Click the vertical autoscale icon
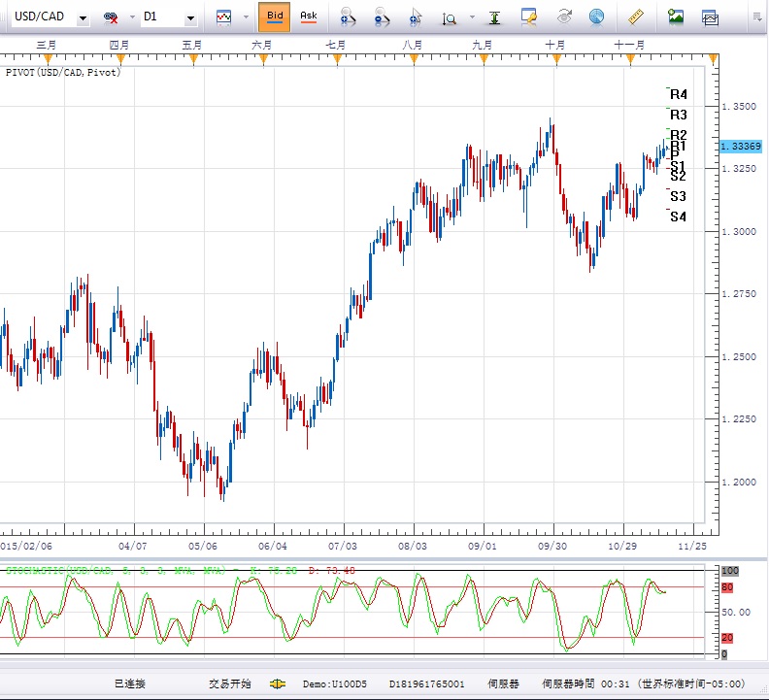 pos(495,17)
